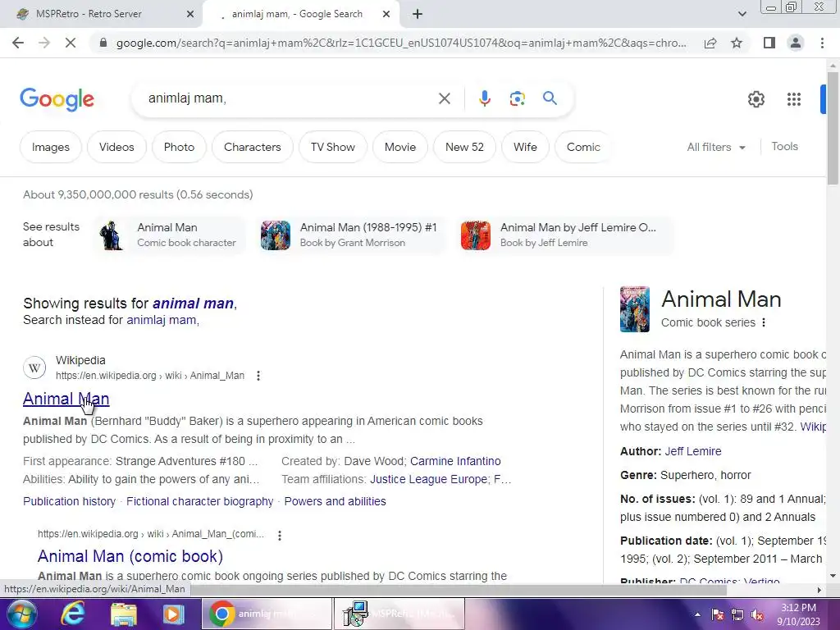Image resolution: width=840 pixels, height=630 pixels.
Task: Click the search query input field
Action: pos(290,98)
